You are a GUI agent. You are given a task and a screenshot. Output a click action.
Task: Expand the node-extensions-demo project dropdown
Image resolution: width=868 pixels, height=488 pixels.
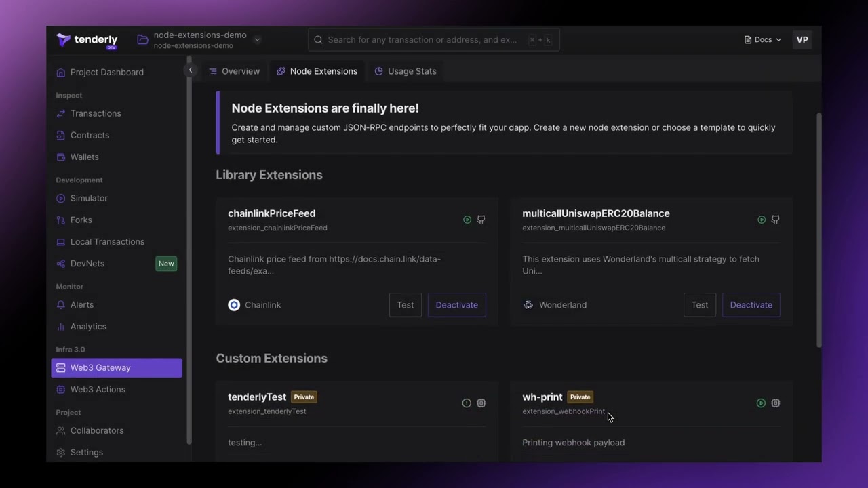coord(257,40)
